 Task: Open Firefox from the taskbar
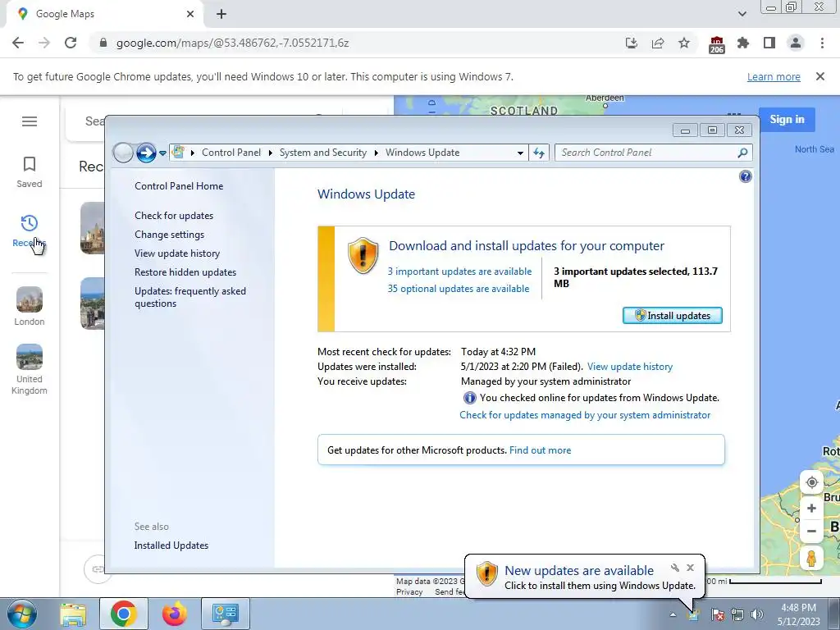[x=174, y=614]
